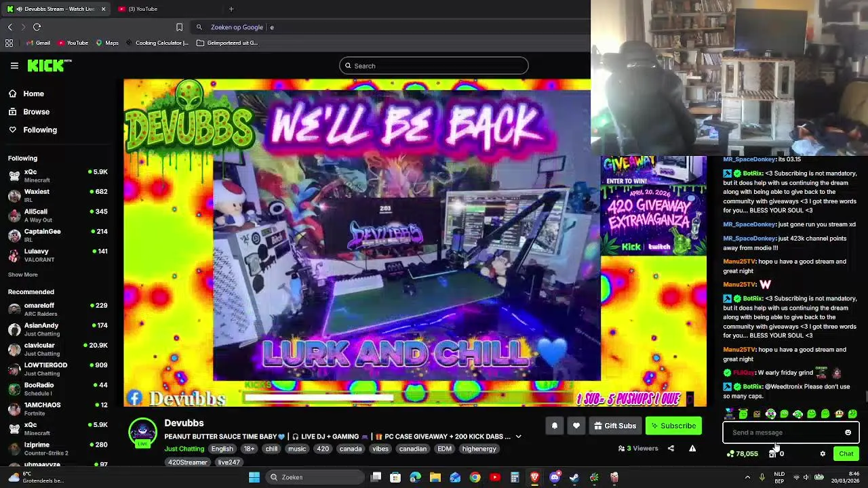The height and width of the screenshot is (488, 868).
Task: Open omareloff ARC Raiders channel
Action: tap(58, 309)
